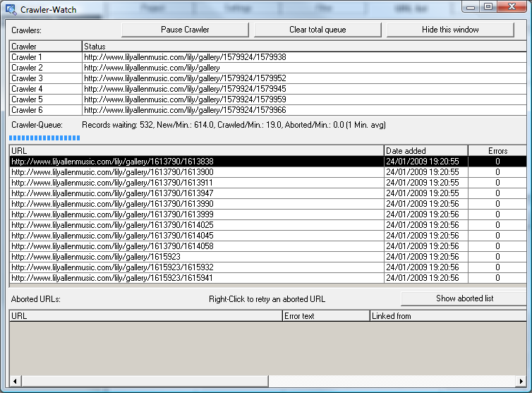This screenshot has width=532, height=393.
Task: Select the Crawler 5 row
Action: click(268, 99)
